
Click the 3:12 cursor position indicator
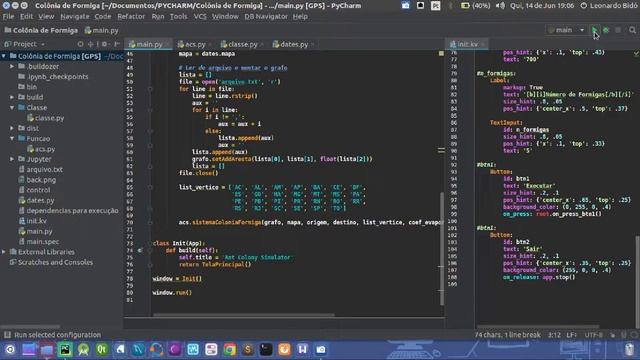[x=554, y=335]
